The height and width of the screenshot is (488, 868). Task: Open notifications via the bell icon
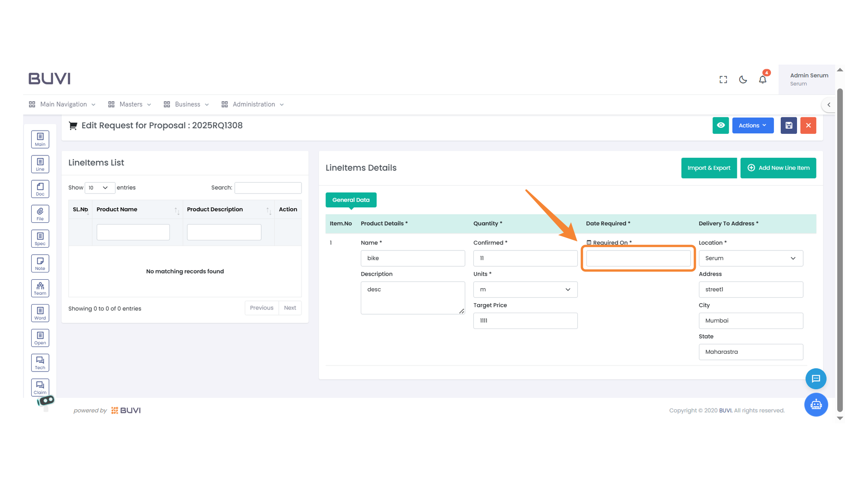[763, 79]
